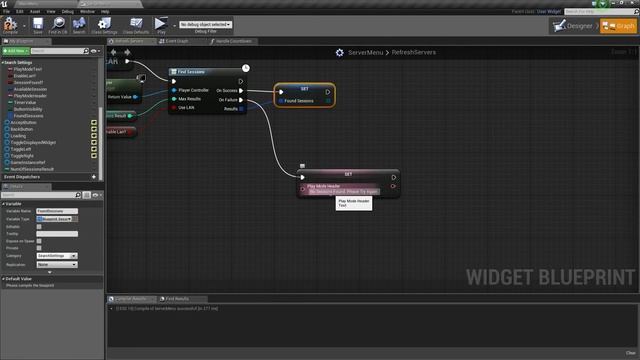Open the debug object selector dropdown
The height and width of the screenshot is (360, 640).
tap(205, 24)
